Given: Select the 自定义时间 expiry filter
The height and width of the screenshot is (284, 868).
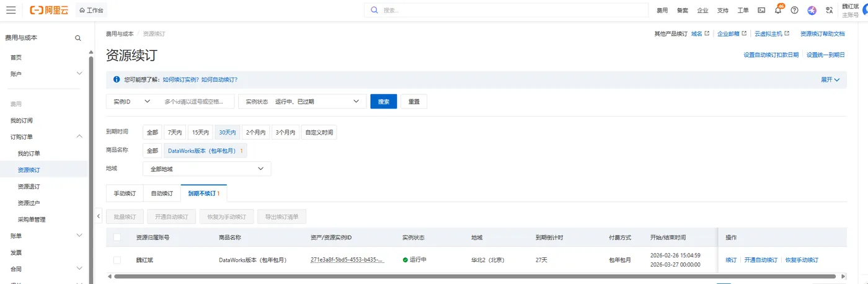Looking at the screenshot, I should click(319, 132).
